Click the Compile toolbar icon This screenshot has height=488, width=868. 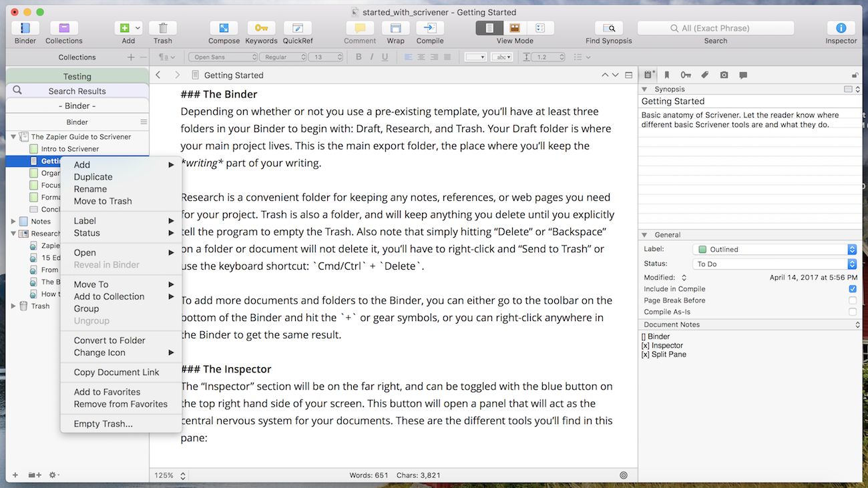(430, 28)
